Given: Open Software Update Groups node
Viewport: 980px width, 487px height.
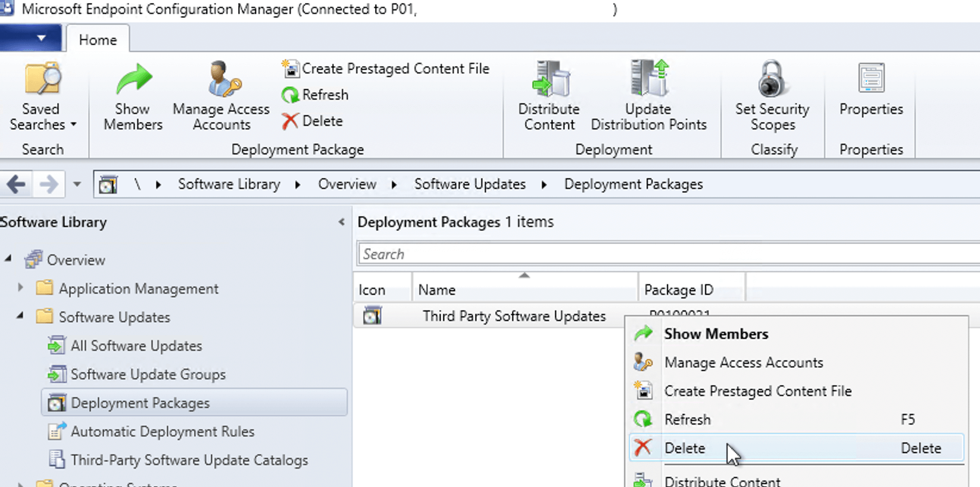Looking at the screenshot, I should pos(148,374).
